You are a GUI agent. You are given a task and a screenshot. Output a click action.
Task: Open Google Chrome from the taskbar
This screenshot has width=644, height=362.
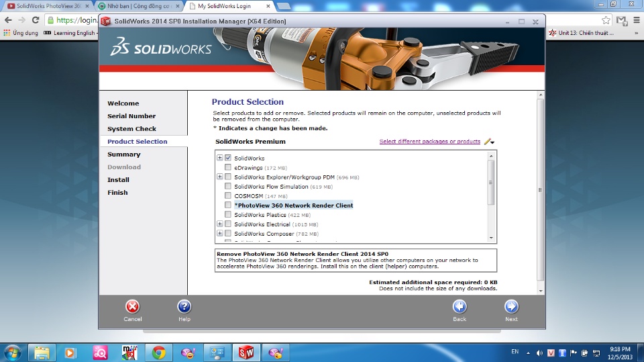[x=158, y=353]
